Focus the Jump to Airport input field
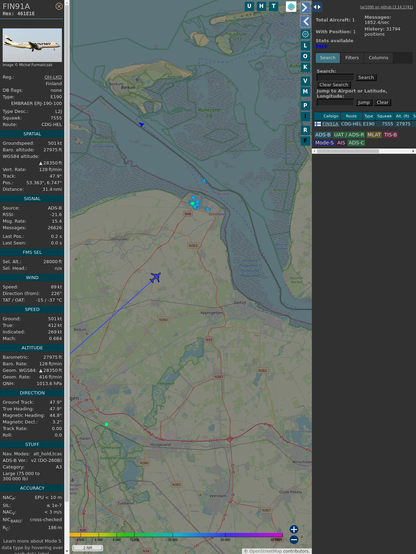The width and height of the screenshot is (416, 554). pyautogui.click(x=335, y=102)
